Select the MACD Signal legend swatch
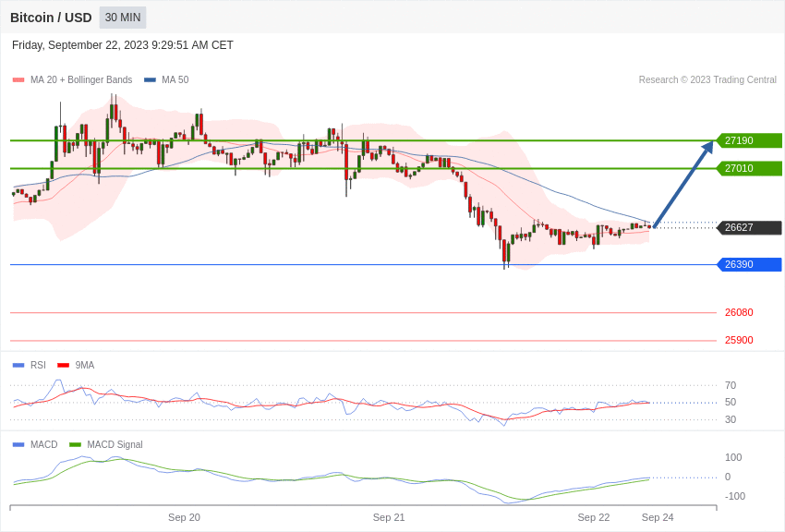 [75, 444]
